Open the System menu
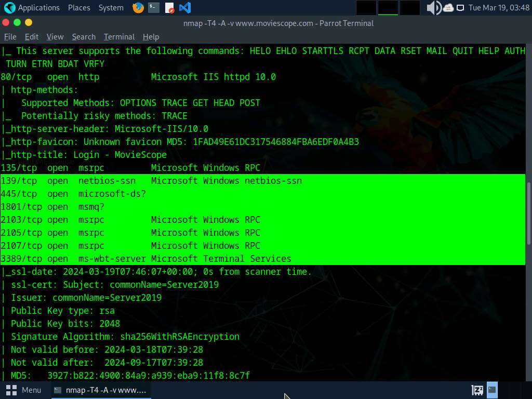This screenshot has width=532, height=399. point(111,8)
